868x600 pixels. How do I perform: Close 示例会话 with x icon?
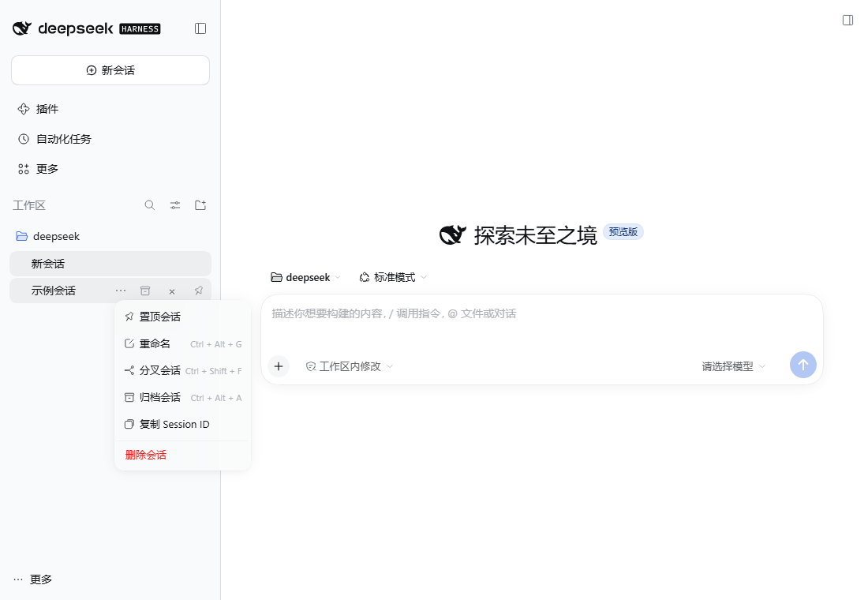point(171,291)
